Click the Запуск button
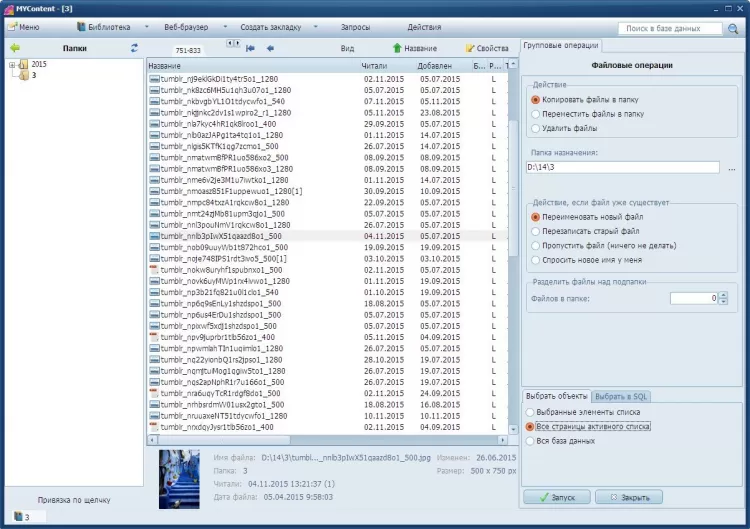 tap(557, 497)
